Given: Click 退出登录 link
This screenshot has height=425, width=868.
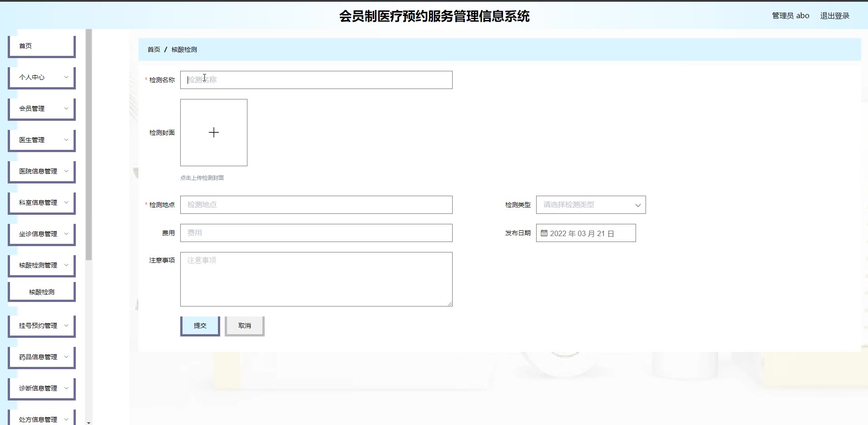Looking at the screenshot, I should 834,16.
